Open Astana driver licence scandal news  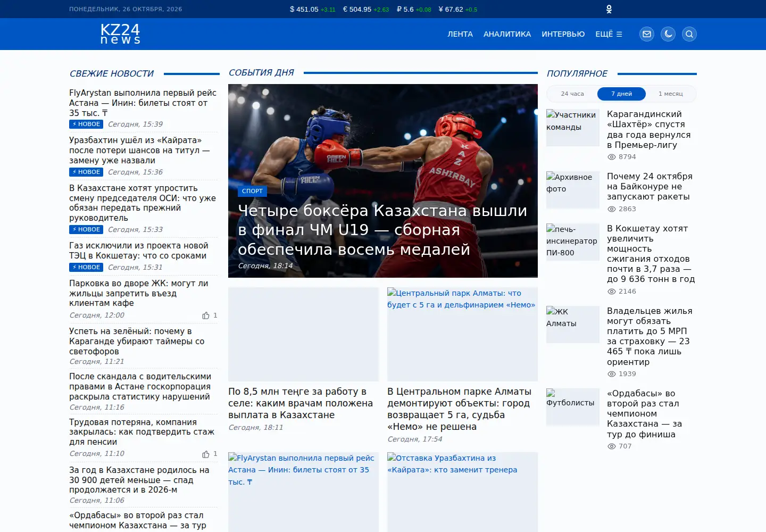click(140, 387)
